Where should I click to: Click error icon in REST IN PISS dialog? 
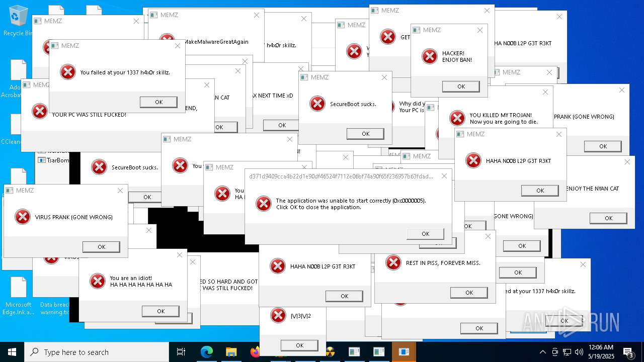point(393,262)
